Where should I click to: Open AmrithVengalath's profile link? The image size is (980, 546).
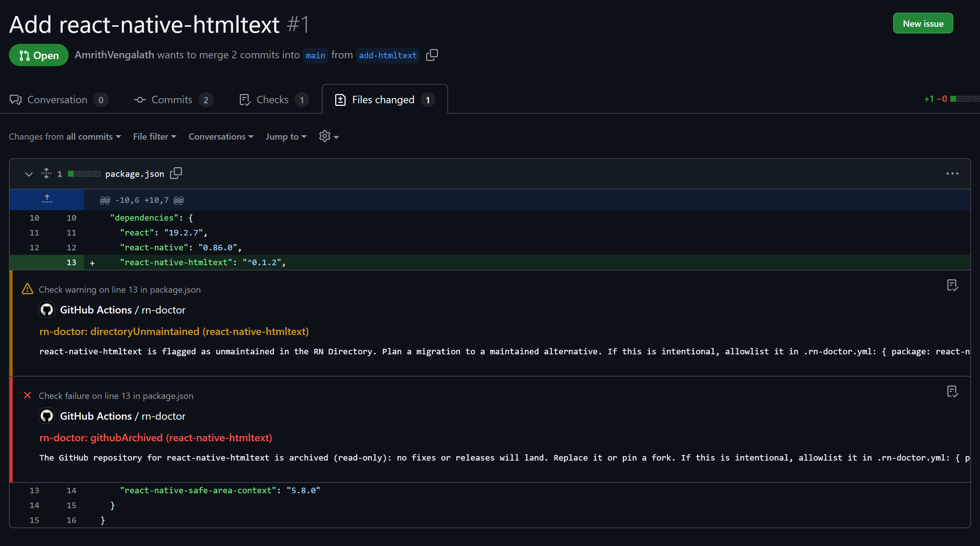(114, 55)
